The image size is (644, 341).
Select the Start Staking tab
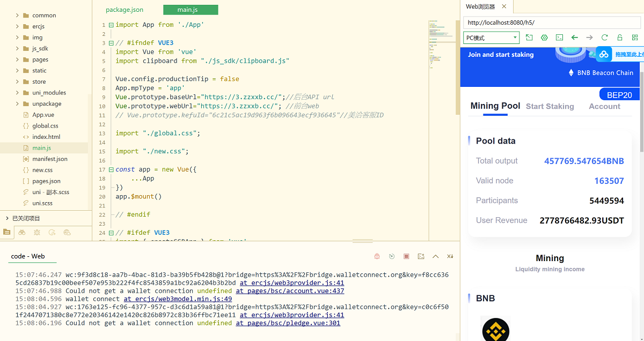(550, 106)
